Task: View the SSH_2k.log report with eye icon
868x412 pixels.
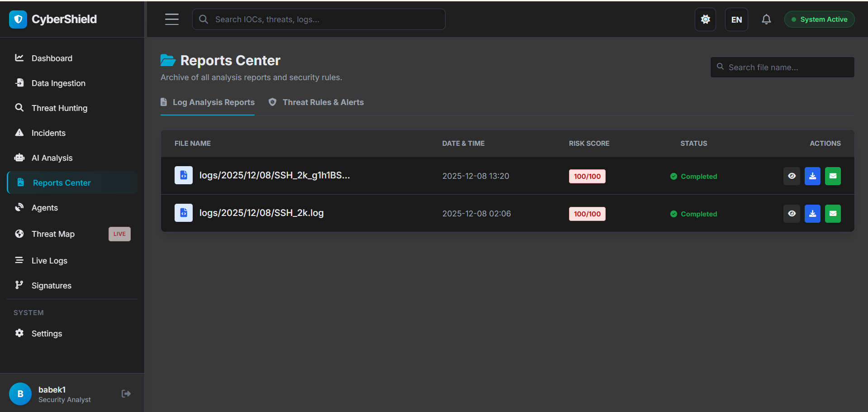Action: point(792,214)
